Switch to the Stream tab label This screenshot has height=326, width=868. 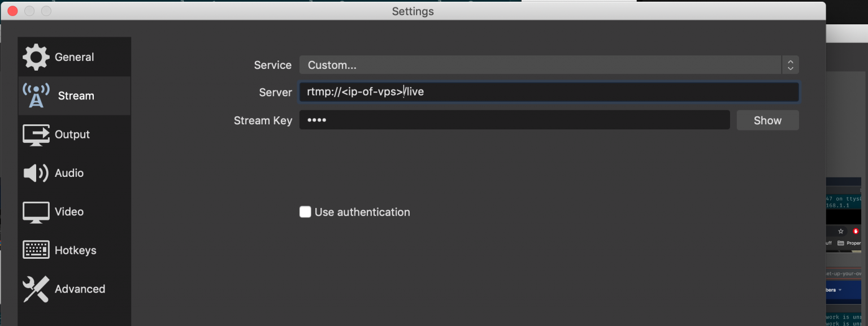[x=75, y=95]
